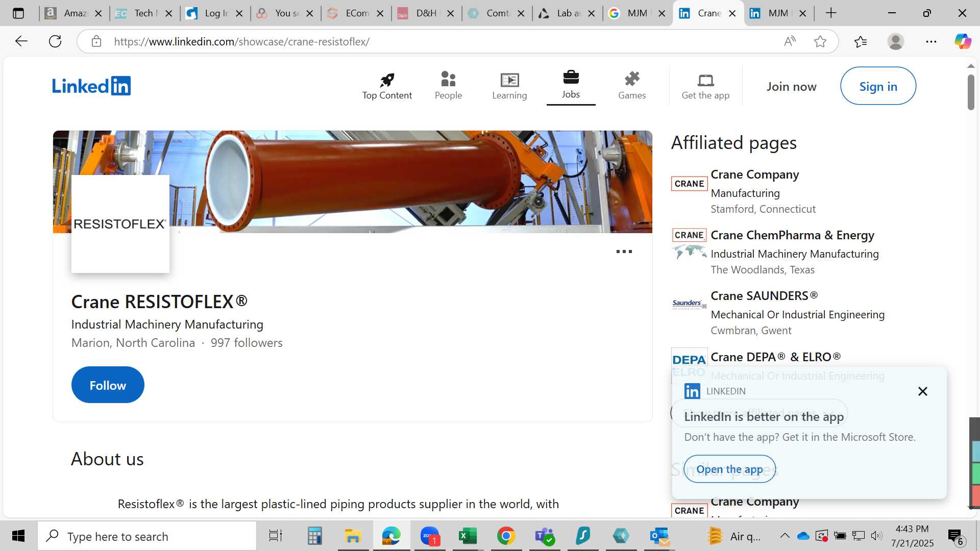This screenshot has height=551, width=980.
Task: Open Calculator from taskbar
Action: tap(314, 536)
